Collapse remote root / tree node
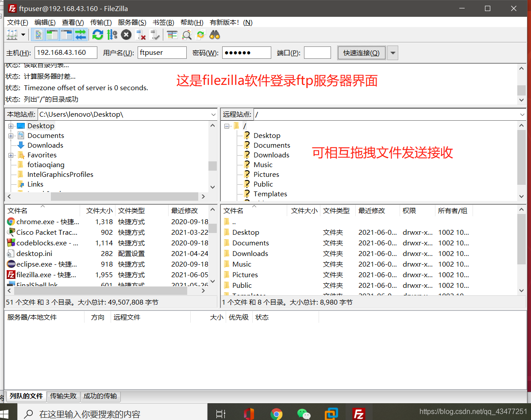The image size is (531, 420). click(227, 126)
